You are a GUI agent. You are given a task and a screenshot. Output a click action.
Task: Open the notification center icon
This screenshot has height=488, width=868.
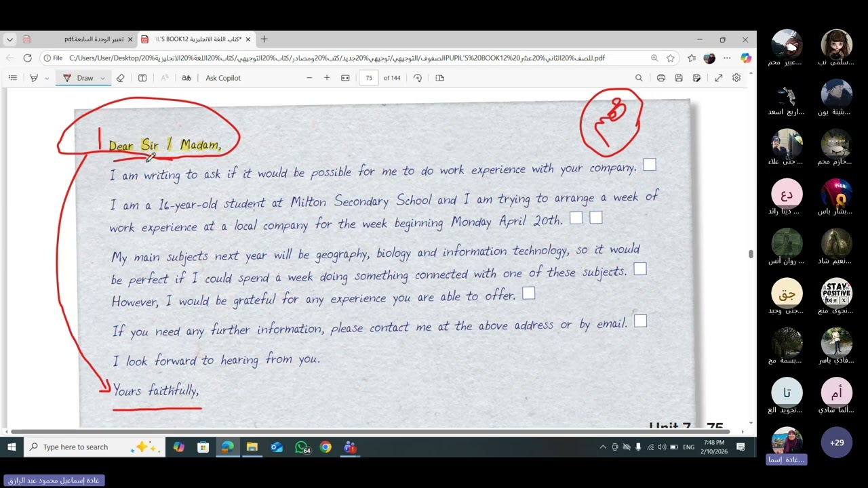(x=741, y=447)
